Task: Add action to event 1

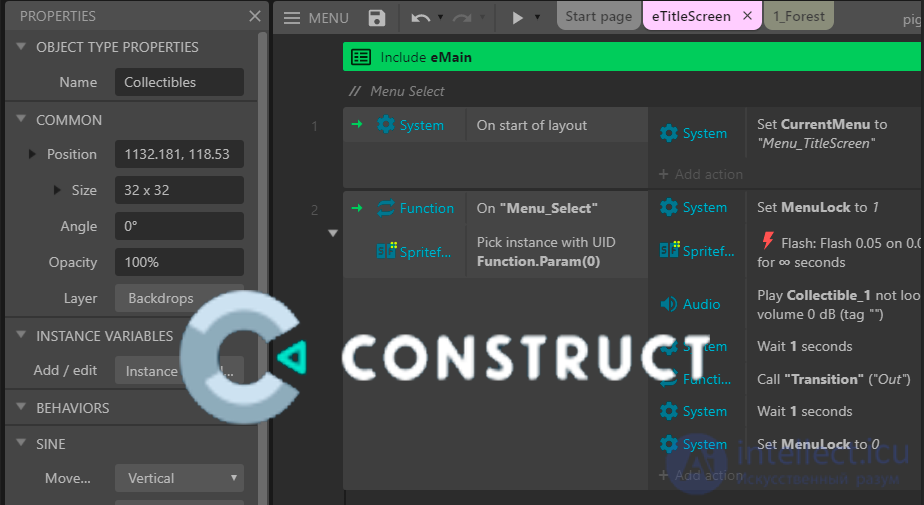Action: [x=701, y=174]
